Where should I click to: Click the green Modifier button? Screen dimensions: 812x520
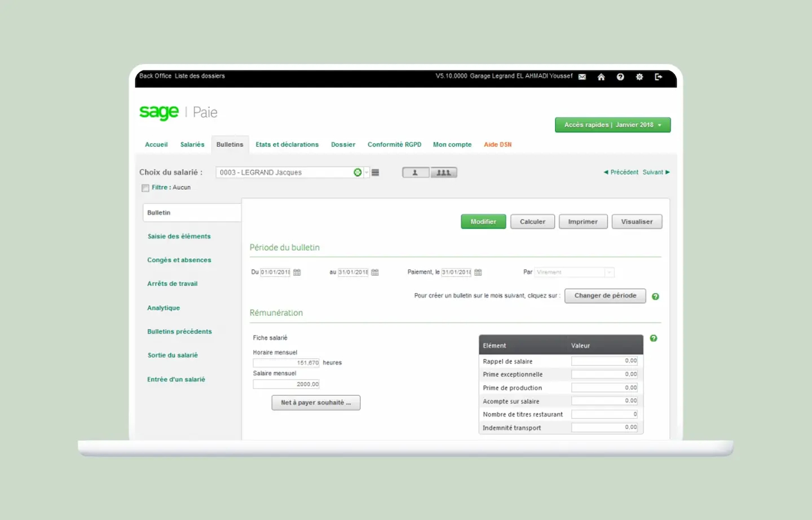[x=484, y=222]
